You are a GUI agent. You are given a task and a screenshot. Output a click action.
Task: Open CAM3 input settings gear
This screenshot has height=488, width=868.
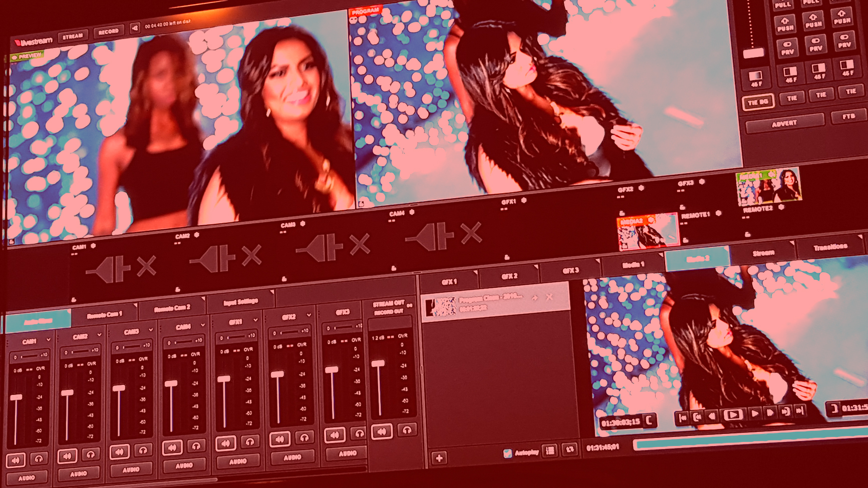(x=303, y=224)
